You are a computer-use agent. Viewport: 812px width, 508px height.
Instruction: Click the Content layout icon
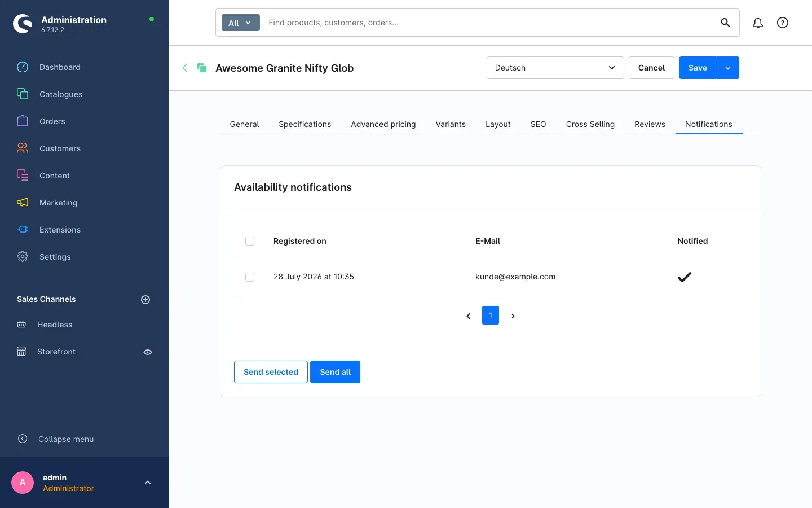[23, 176]
